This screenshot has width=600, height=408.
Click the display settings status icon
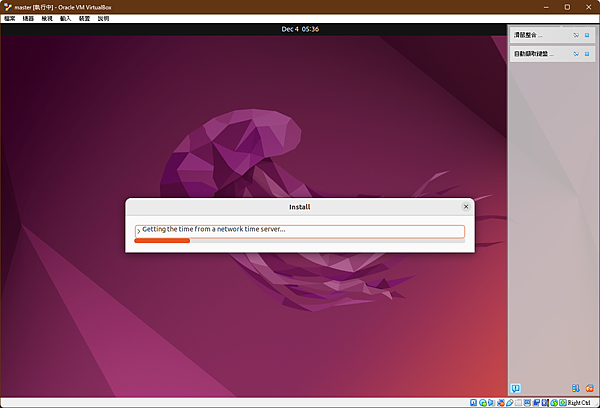tap(527, 403)
